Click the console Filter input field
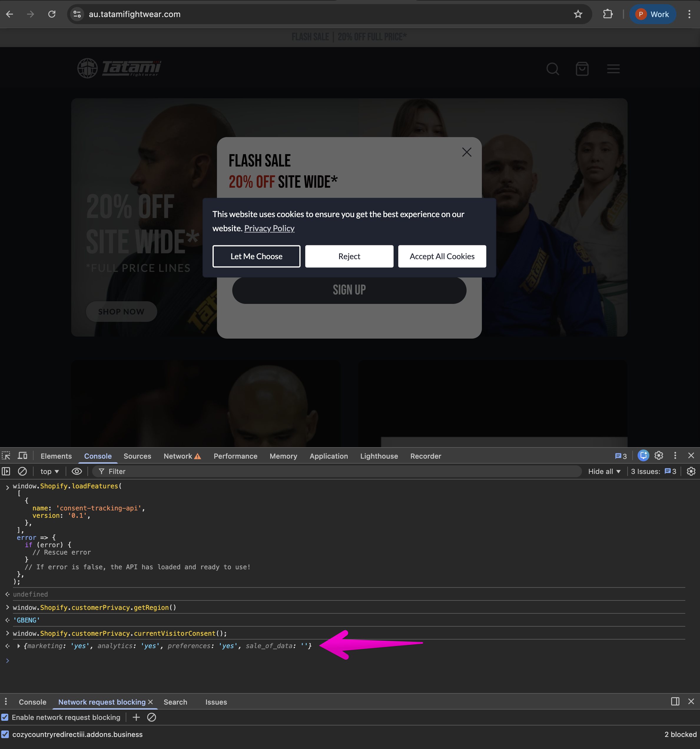This screenshot has width=700, height=749. [339, 471]
